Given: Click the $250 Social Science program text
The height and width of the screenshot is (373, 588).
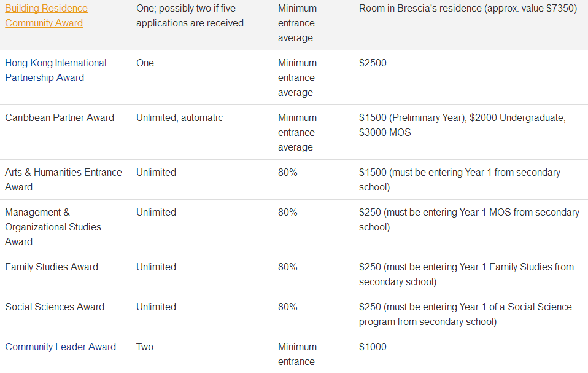Looking at the screenshot, I should [465, 314].
